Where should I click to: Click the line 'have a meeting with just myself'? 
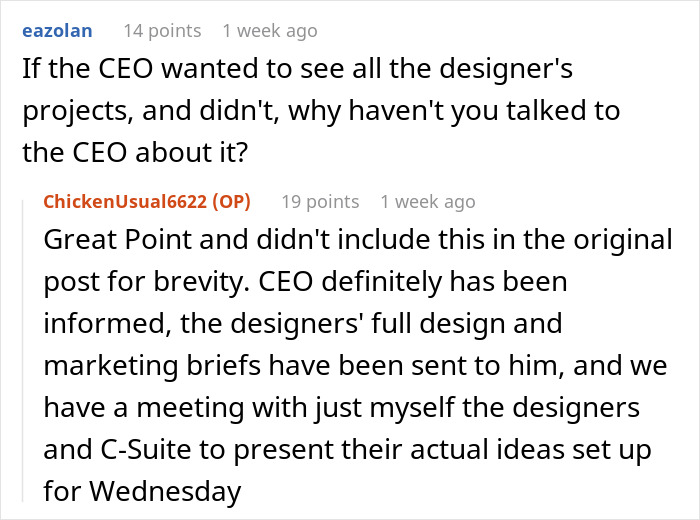(300, 408)
